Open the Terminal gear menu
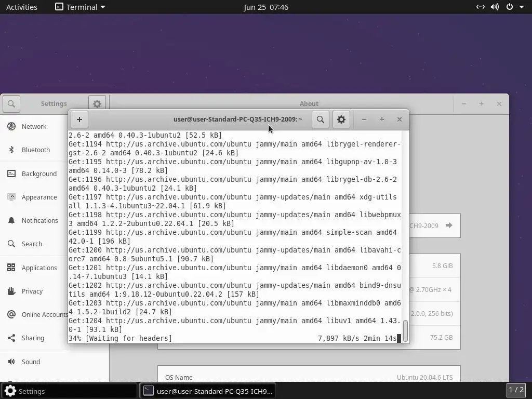Image resolution: width=532 pixels, height=399 pixels. pyautogui.click(x=341, y=119)
